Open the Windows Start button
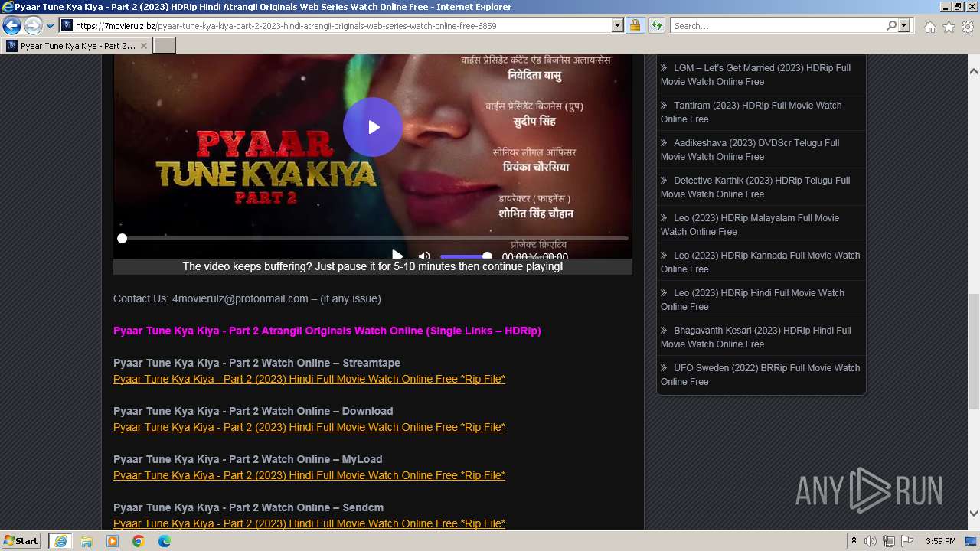This screenshot has height=551, width=980. (x=21, y=540)
